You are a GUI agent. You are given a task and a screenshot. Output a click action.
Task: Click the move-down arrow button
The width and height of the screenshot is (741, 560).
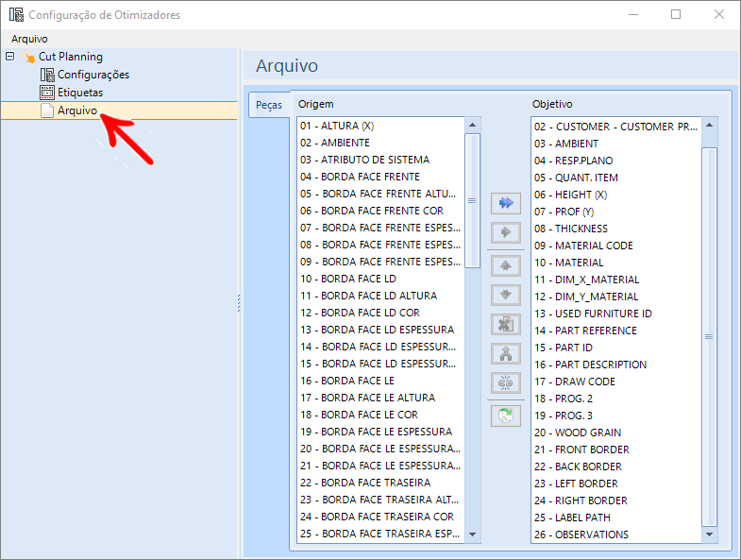click(x=506, y=296)
